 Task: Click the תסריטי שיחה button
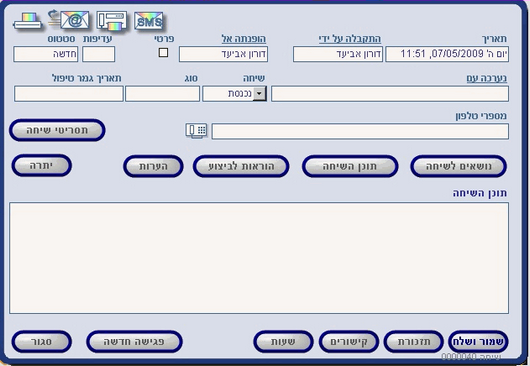pyautogui.click(x=57, y=130)
